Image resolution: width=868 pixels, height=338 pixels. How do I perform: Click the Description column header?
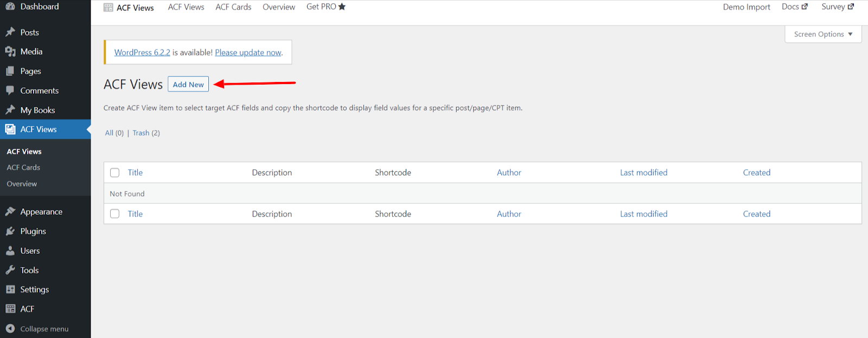272,173
